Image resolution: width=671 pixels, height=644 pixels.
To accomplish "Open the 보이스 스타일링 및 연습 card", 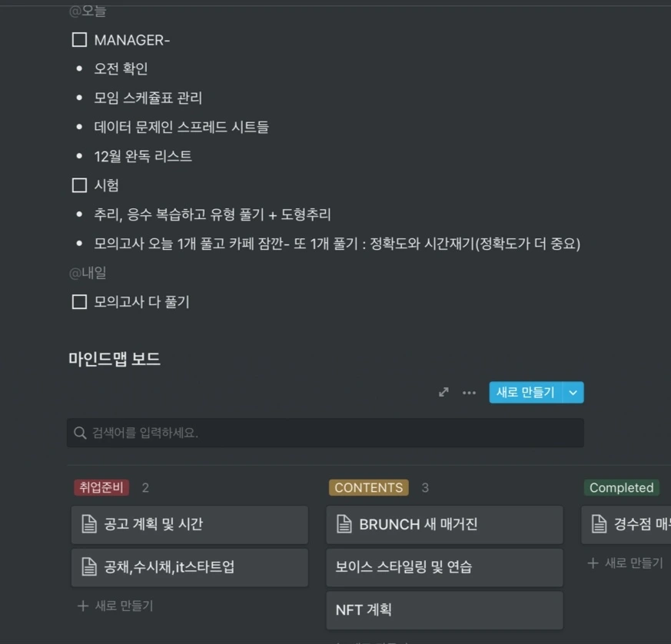I will [443, 567].
